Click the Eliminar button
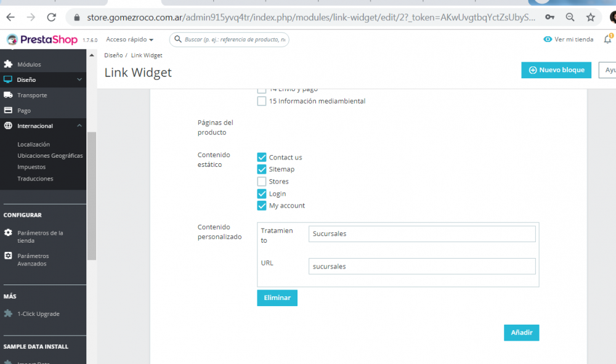 [277, 297]
